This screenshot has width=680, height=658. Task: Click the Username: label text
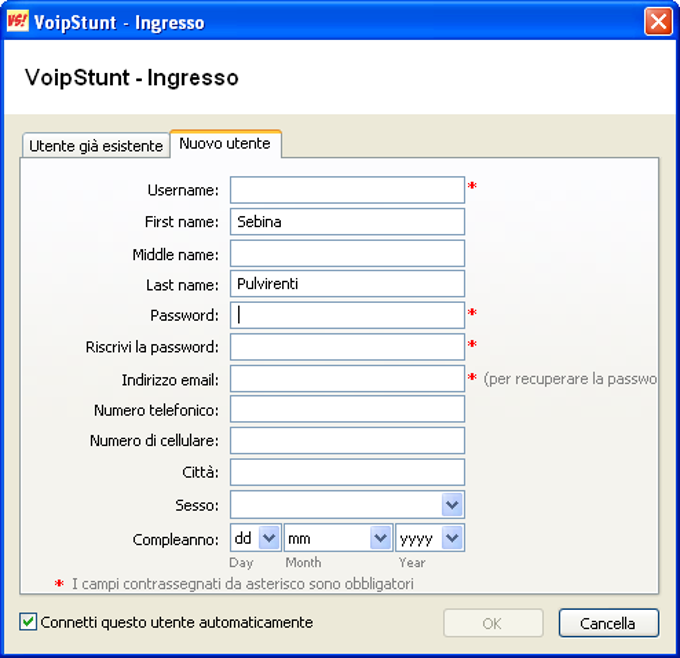[x=183, y=190]
